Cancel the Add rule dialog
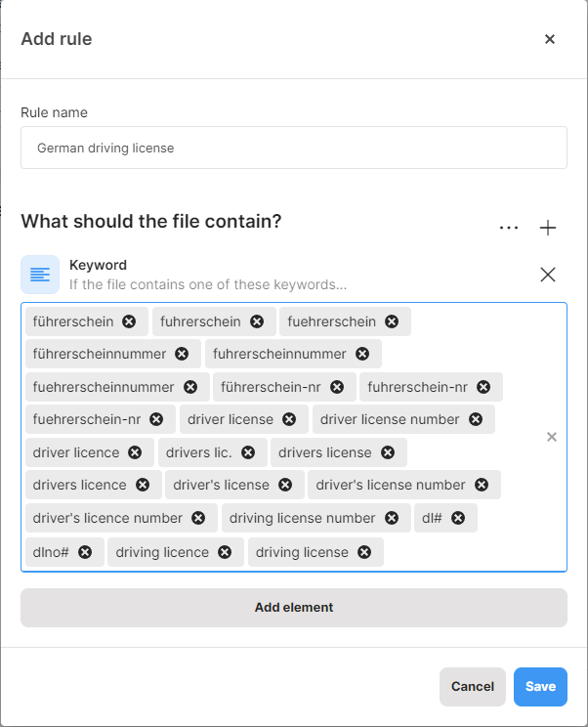The height and width of the screenshot is (727, 588). pyautogui.click(x=473, y=687)
